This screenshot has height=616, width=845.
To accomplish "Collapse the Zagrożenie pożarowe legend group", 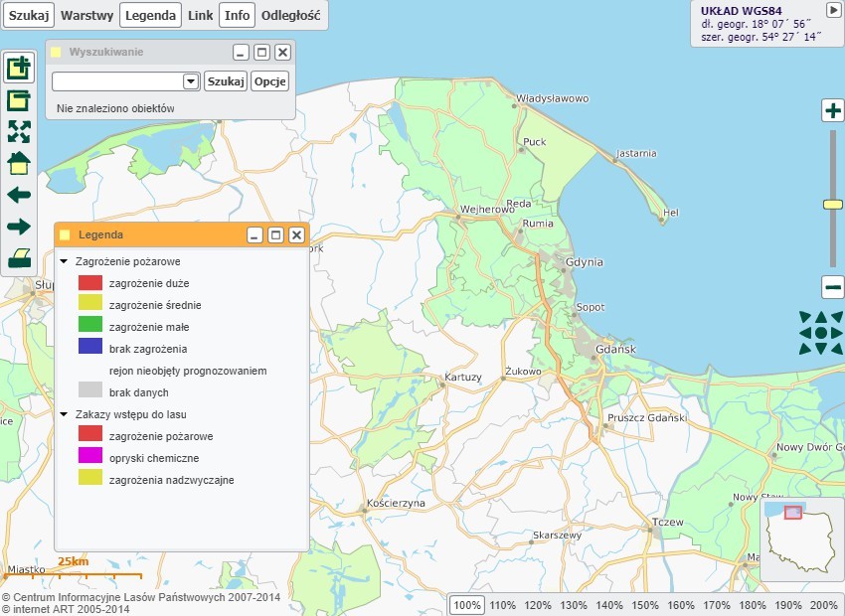I will [x=65, y=261].
